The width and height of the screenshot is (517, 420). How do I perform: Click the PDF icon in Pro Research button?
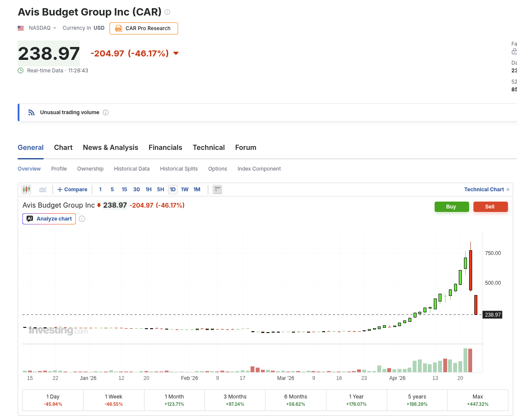(119, 29)
